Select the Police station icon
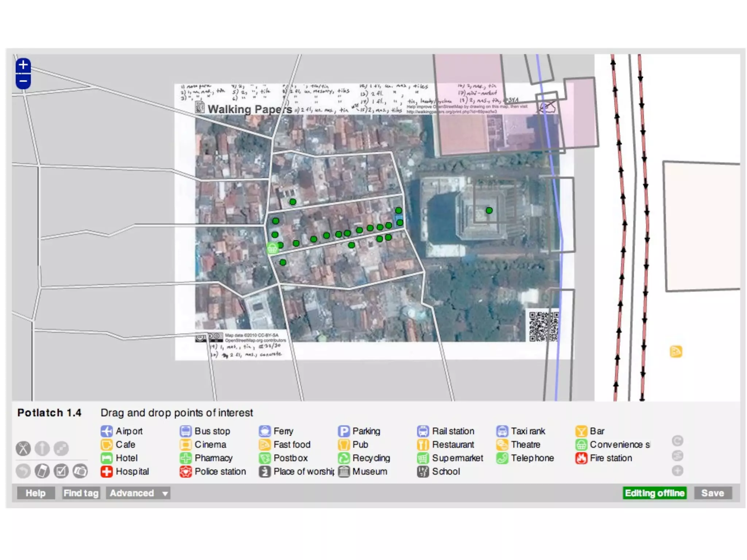Screen dimensions: 747x560 click(x=185, y=471)
